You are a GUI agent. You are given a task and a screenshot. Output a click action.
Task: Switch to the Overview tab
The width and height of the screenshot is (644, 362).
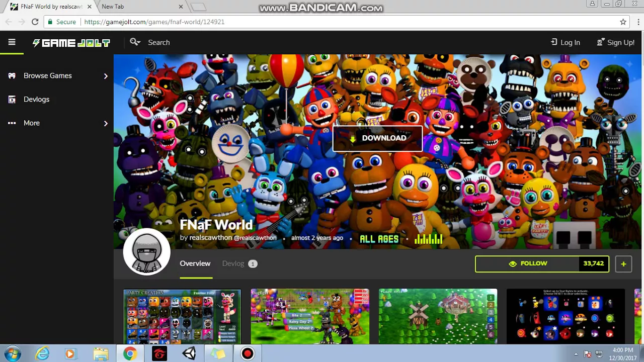pyautogui.click(x=195, y=263)
